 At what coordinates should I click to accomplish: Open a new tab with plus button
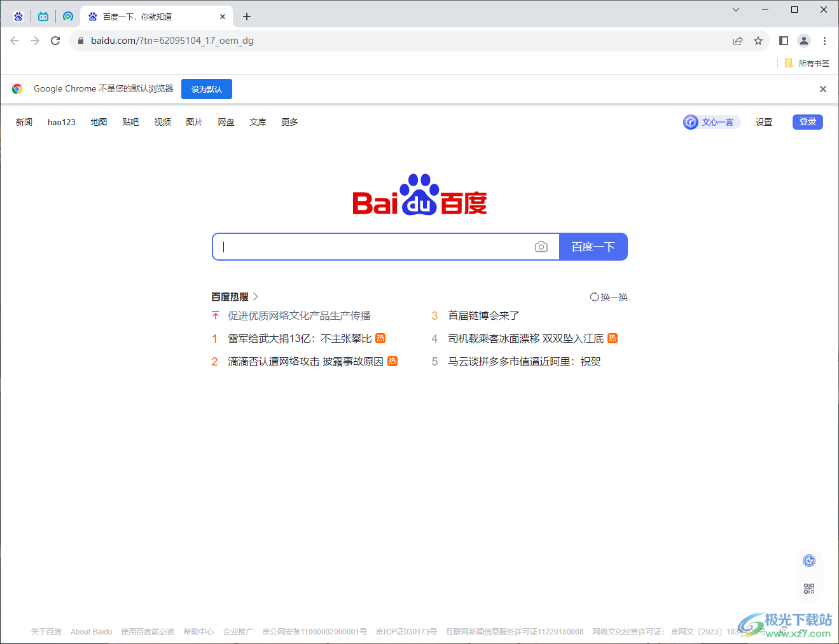pos(247,17)
